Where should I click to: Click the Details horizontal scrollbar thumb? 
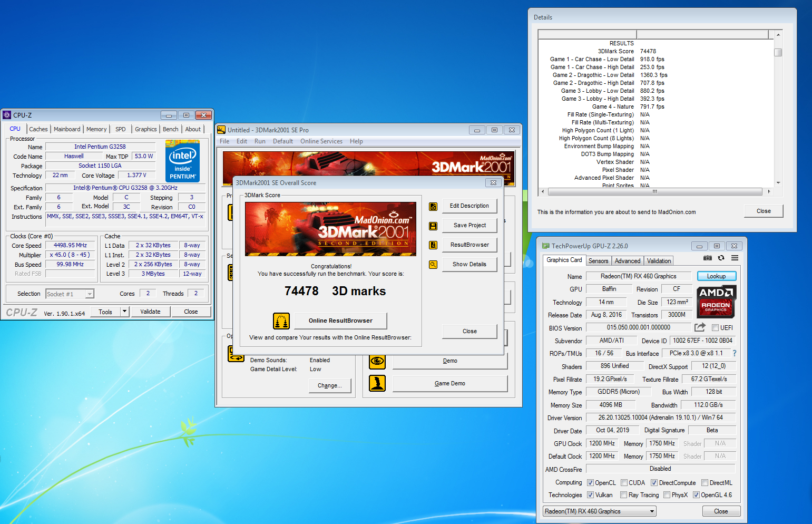click(655, 191)
